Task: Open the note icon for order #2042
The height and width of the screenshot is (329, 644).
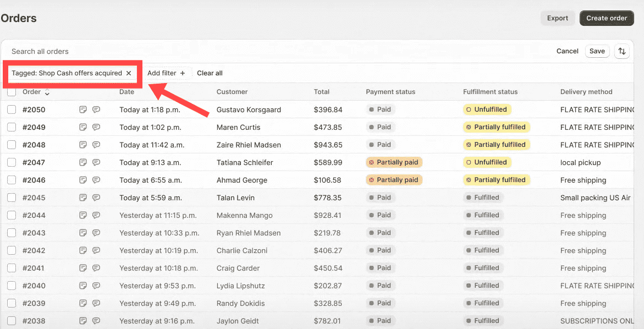Action: pyautogui.click(x=83, y=250)
